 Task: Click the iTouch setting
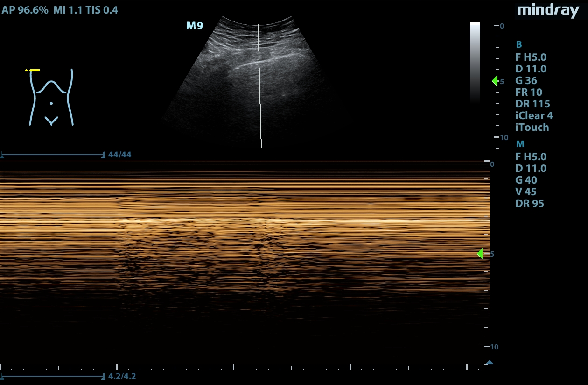point(532,127)
